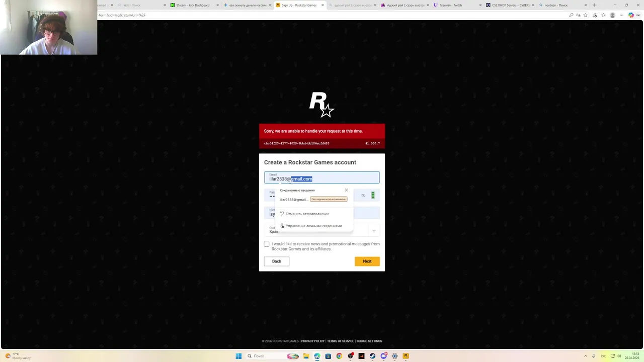Open a new browser tab

tap(595, 5)
